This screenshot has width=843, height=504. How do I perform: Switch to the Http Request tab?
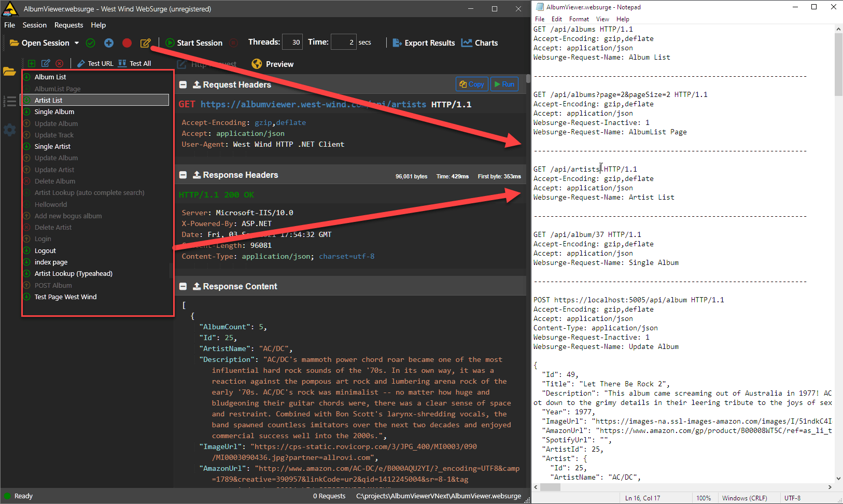206,64
